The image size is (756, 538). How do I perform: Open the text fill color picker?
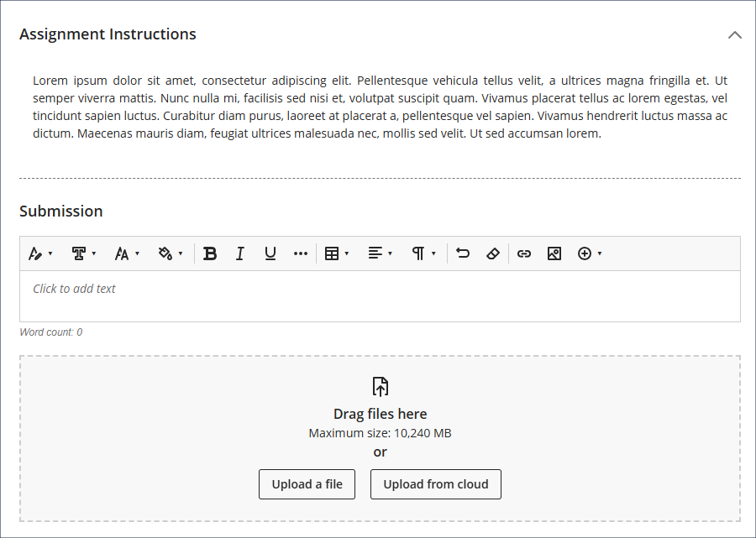[x=170, y=253]
